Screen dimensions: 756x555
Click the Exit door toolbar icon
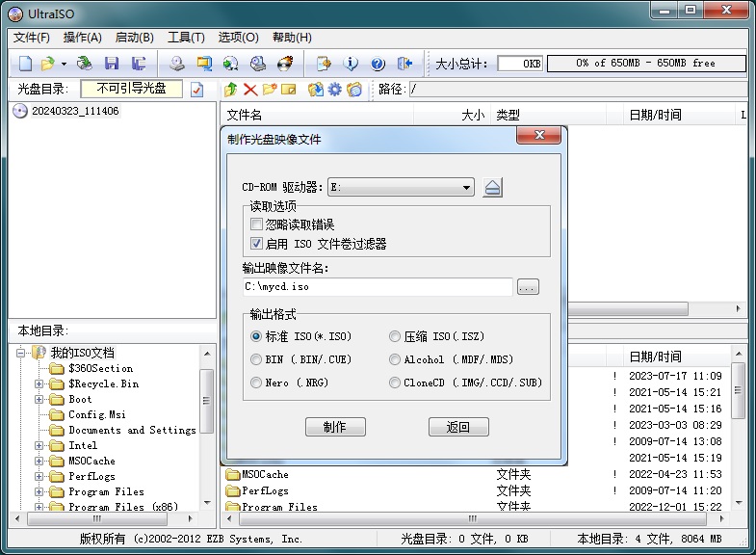[404, 64]
